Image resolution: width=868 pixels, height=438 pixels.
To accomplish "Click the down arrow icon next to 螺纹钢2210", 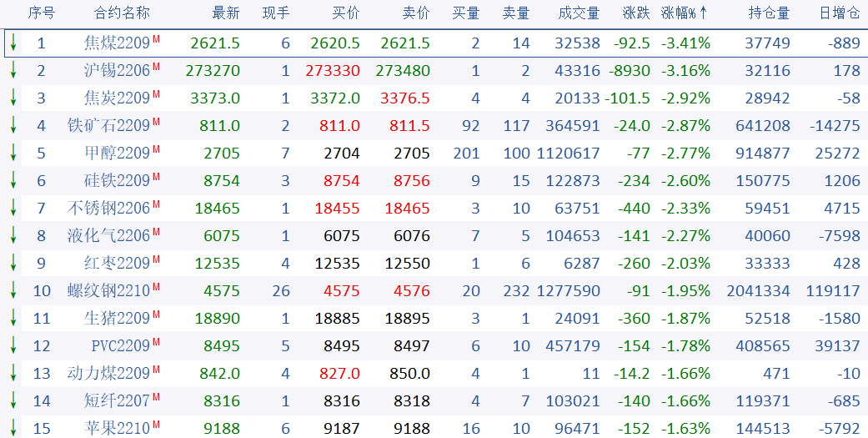I will (x=13, y=291).
